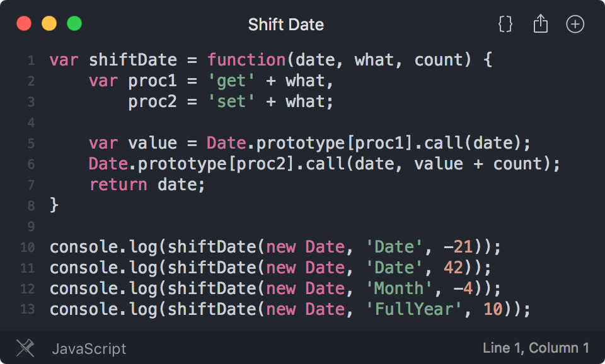The width and height of the screenshot is (605, 364).
Task: Toggle the pin icon in status bar
Action: coord(25,348)
